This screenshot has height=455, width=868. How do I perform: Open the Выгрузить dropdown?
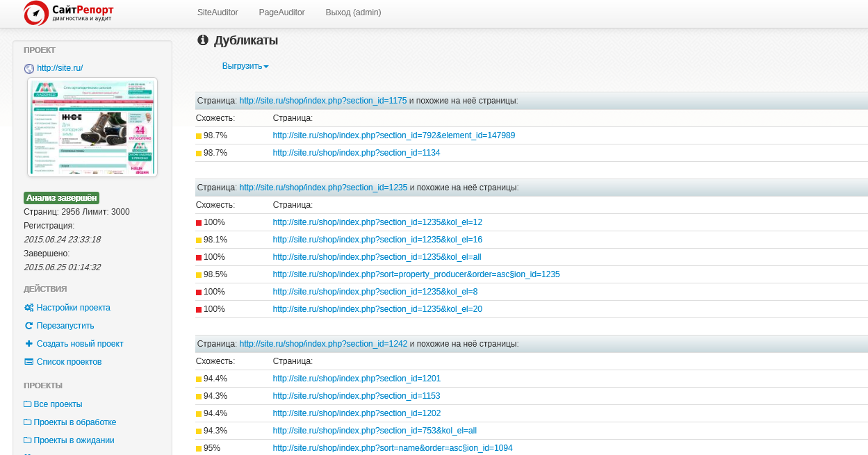pos(245,66)
